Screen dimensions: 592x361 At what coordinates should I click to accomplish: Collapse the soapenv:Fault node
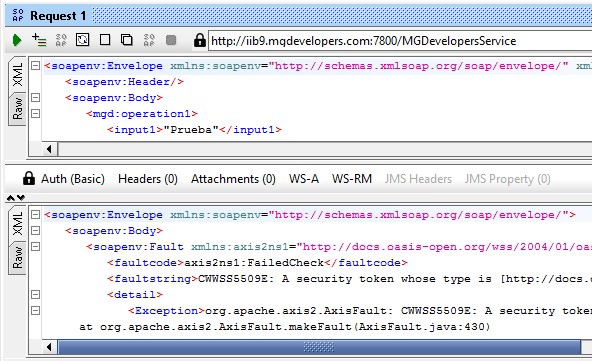tap(35, 246)
